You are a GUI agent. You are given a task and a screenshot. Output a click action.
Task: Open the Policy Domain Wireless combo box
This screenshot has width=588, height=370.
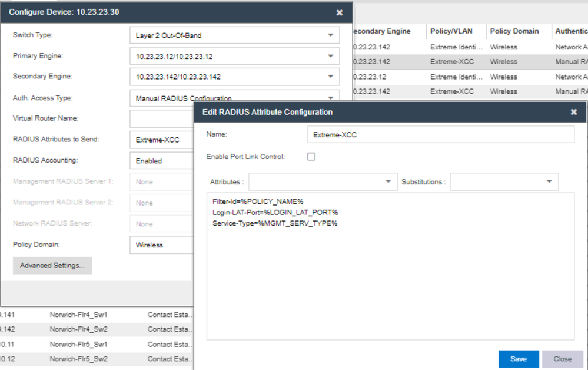[x=162, y=245]
